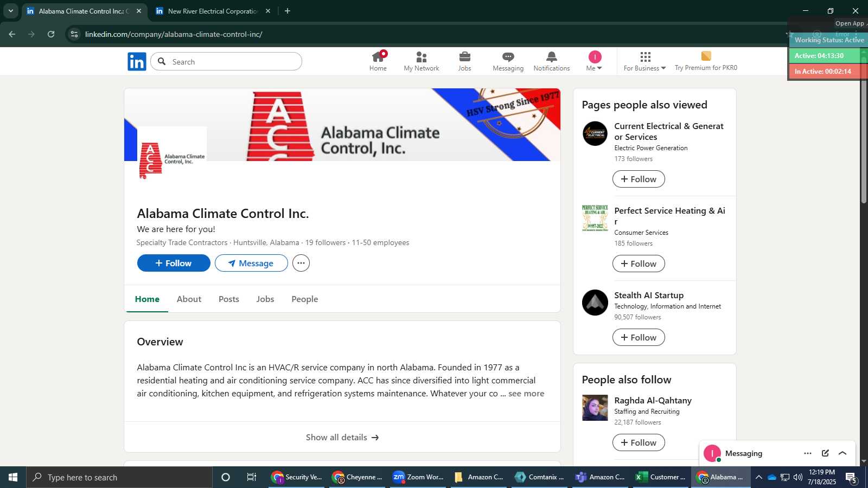Screen dimensions: 868x488
Task: Open Stealth AI Startup page
Action: point(649,295)
